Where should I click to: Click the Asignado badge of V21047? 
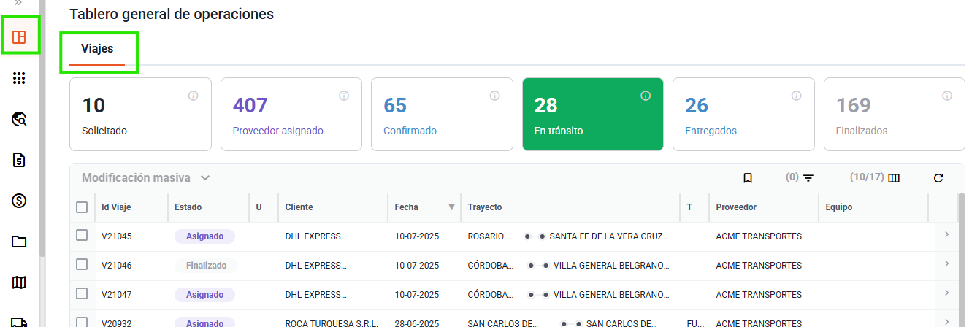204,295
